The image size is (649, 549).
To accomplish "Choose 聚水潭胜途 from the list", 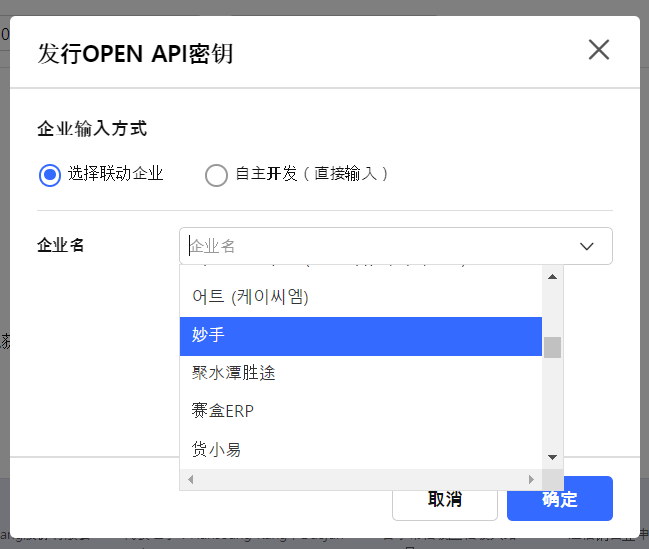I will click(x=361, y=374).
